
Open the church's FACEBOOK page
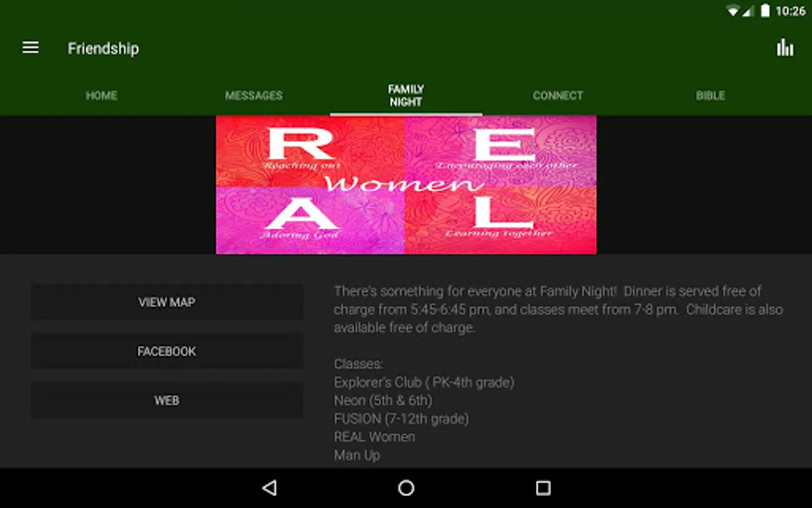tap(167, 351)
